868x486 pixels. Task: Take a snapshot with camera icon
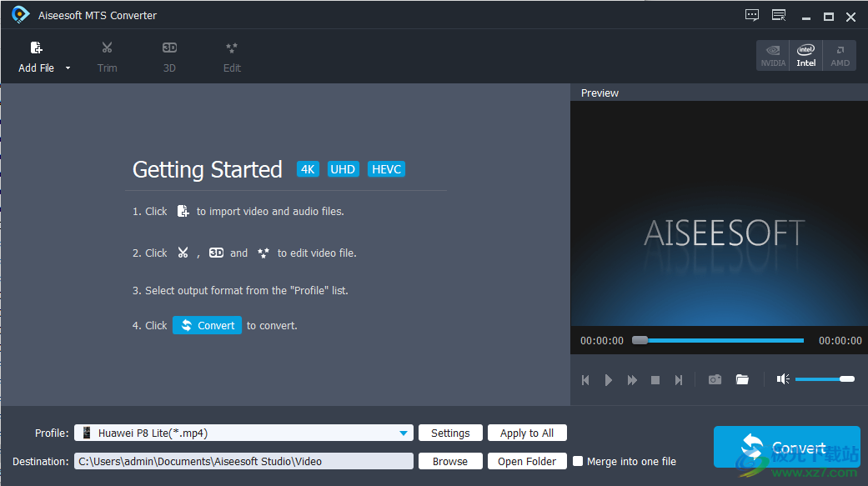[x=715, y=380]
